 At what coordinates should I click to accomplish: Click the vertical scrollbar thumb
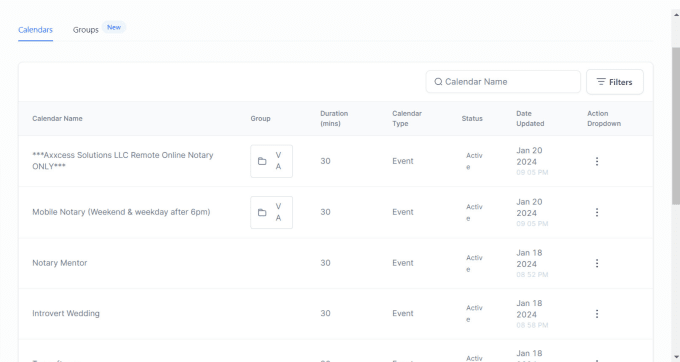click(676, 126)
